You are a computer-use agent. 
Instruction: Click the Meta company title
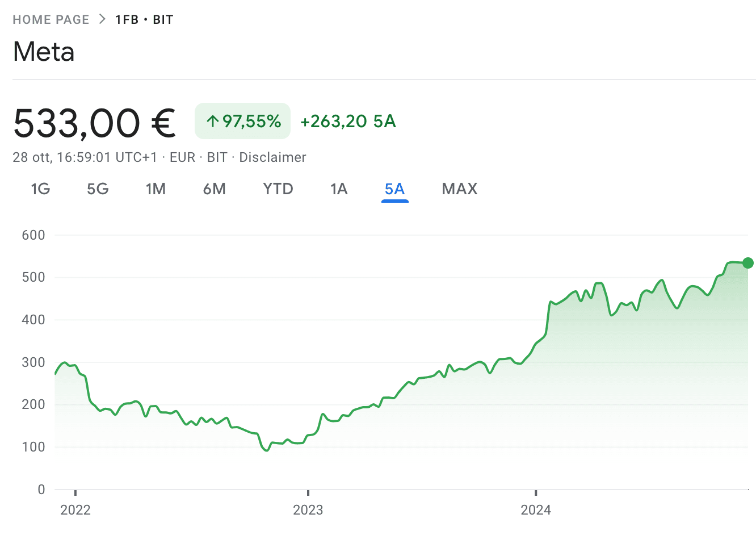44,52
